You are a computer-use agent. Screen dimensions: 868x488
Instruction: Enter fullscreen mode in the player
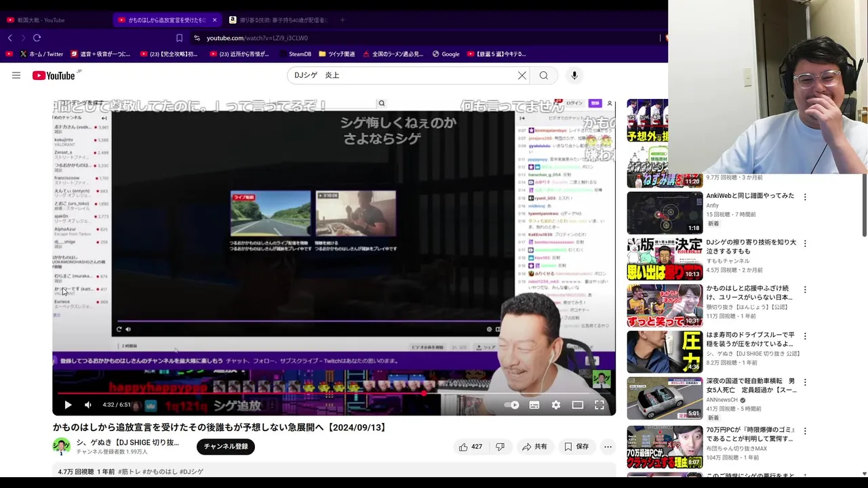(599, 405)
